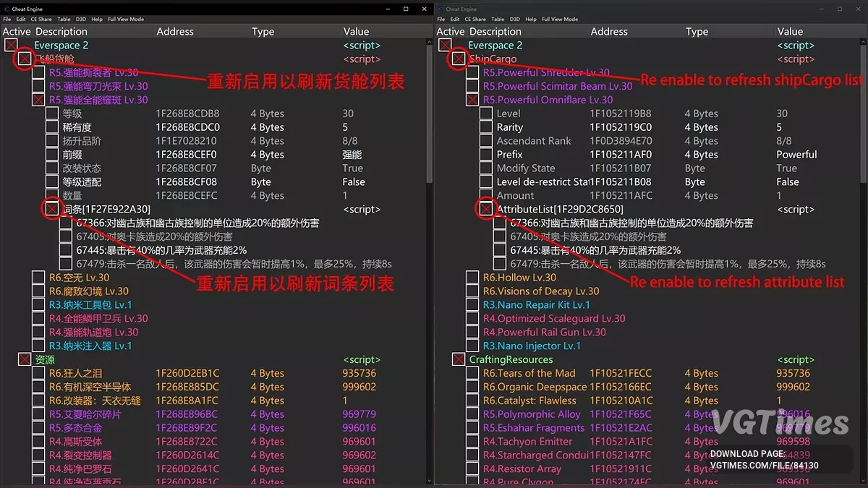Select R6.狂人之泪 entry in left window
Viewport: 868px width, 488px height.
click(x=75, y=373)
